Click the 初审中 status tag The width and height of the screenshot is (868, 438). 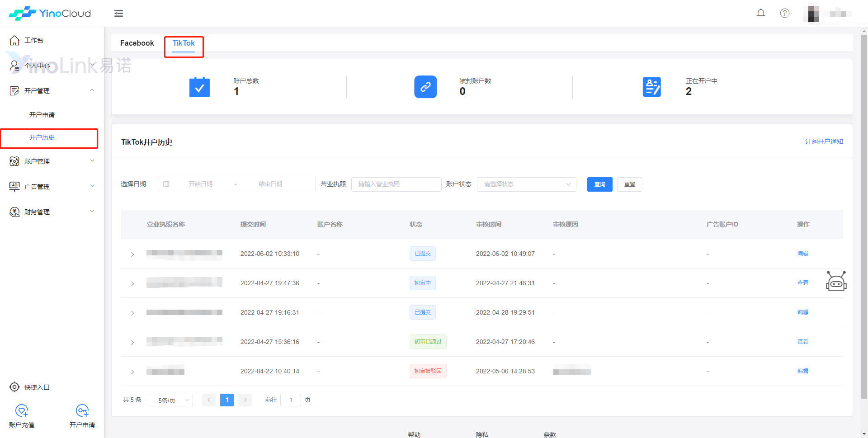(423, 283)
